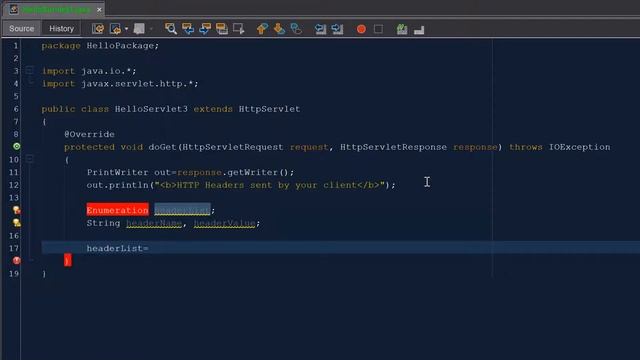Select the green-titled Java file tab
The image size is (640, 360).
pyautogui.click(x=55, y=9)
